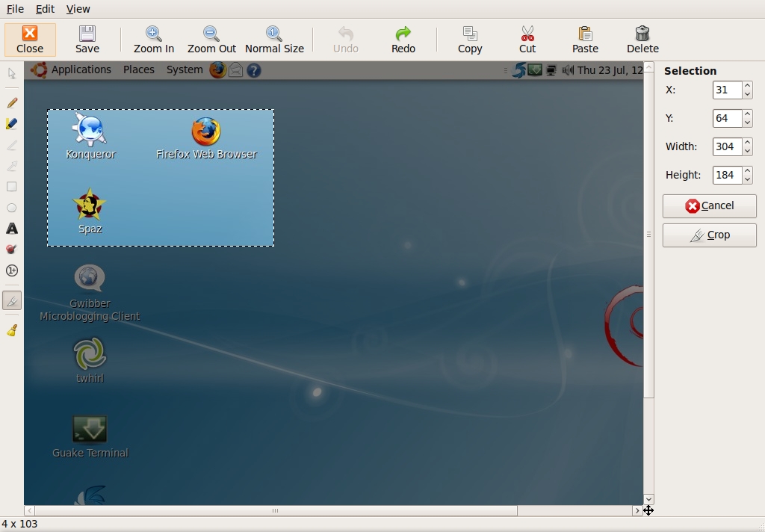The image size is (765, 532).
Task: Open the File menu
Action: click(15, 9)
